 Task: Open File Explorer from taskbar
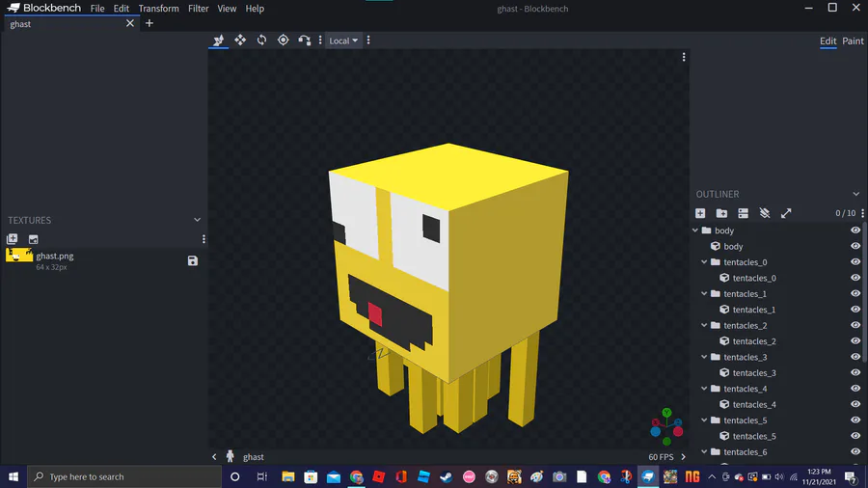tap(287, 476)
